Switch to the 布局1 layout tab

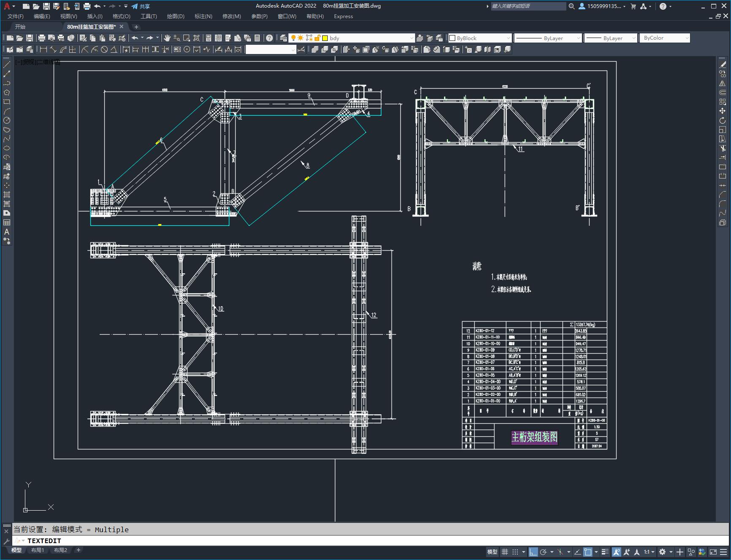pos(38,550)
